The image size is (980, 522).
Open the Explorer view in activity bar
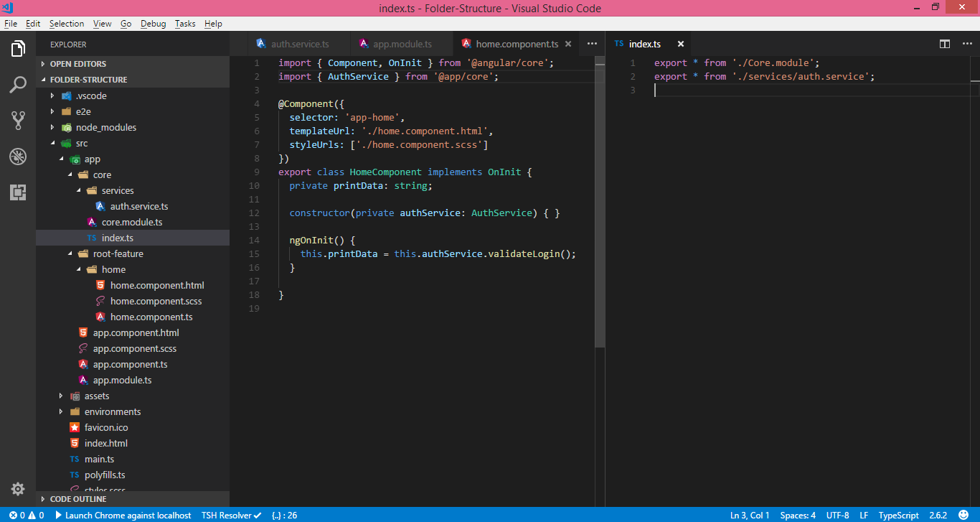18,50
